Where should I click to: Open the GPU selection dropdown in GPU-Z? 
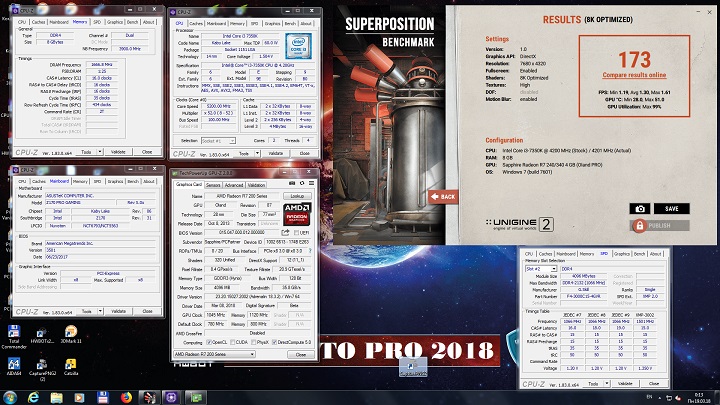(x=214, y=354)
